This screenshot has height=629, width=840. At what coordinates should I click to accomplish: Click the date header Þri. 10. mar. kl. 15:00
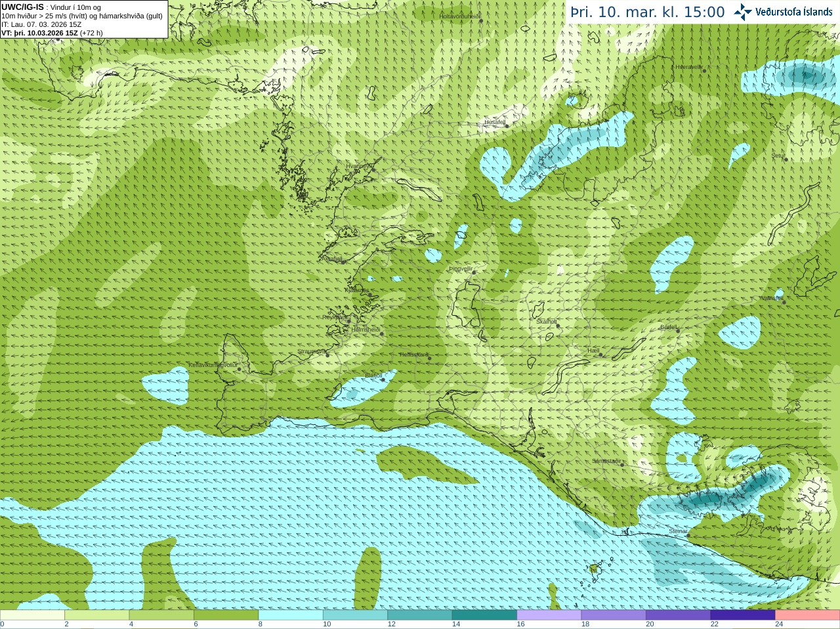point(648,12)
